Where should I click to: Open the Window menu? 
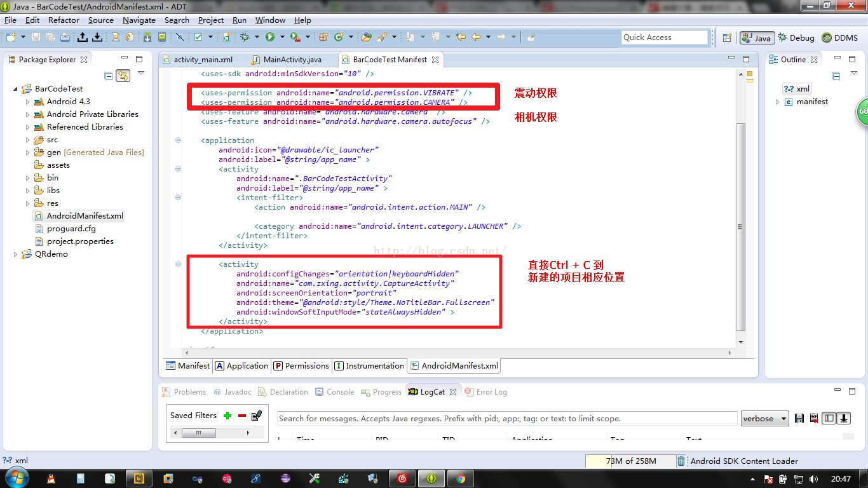click(271, 20)
